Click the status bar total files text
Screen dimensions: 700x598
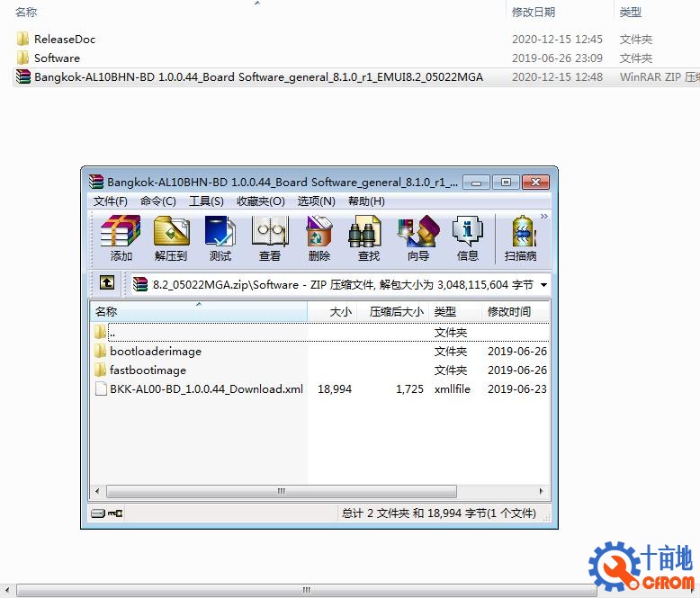click(x=439, y=513)
